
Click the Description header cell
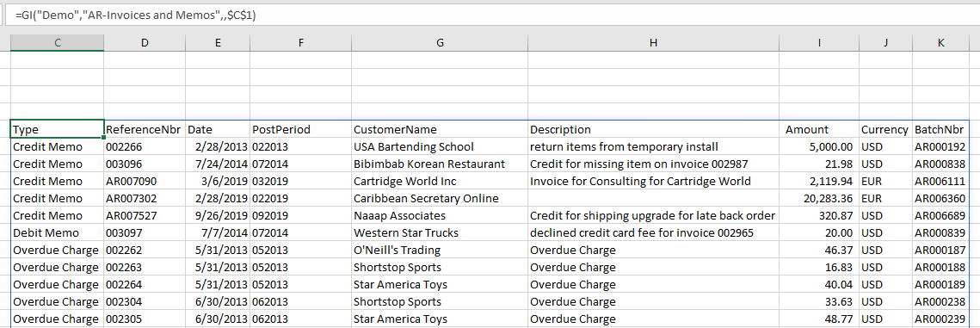coord(653,130)
